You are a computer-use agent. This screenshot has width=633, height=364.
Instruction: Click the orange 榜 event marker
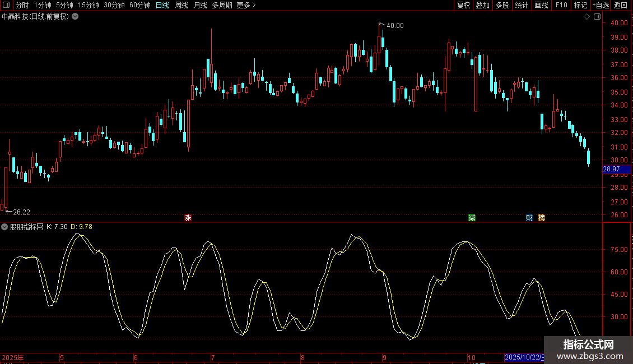tap(541, 218)
